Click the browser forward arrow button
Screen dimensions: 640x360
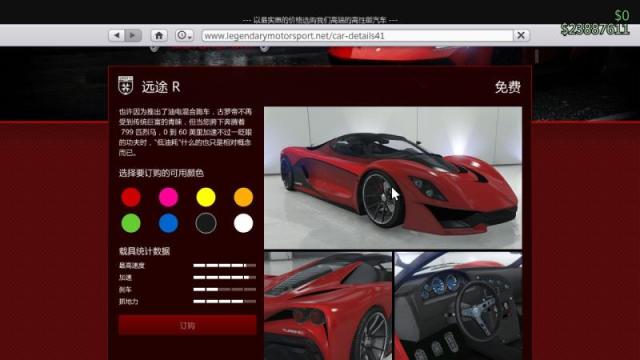click(x=133, y=36)
